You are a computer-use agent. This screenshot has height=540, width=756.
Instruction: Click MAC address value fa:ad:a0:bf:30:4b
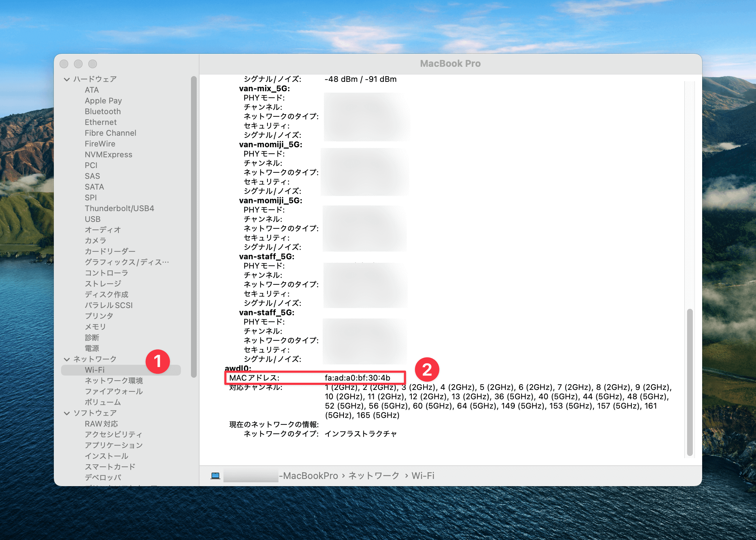(x=358, y=378)
